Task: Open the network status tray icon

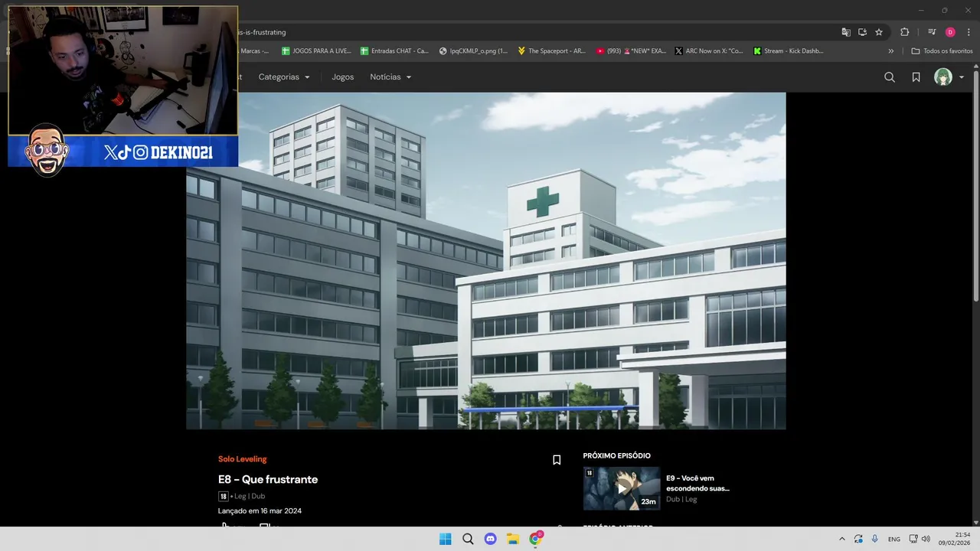Action: pyautogui.click(x=913, y=539)
